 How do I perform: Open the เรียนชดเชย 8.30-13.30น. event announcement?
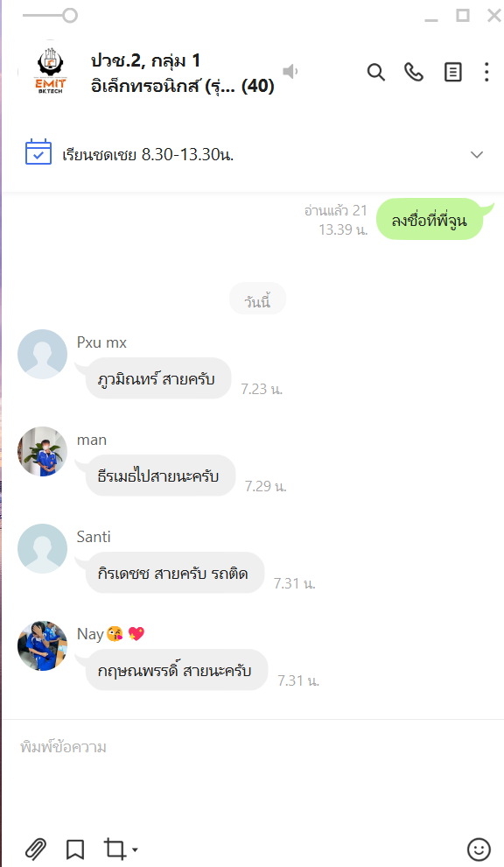click(x=148, y=154)
